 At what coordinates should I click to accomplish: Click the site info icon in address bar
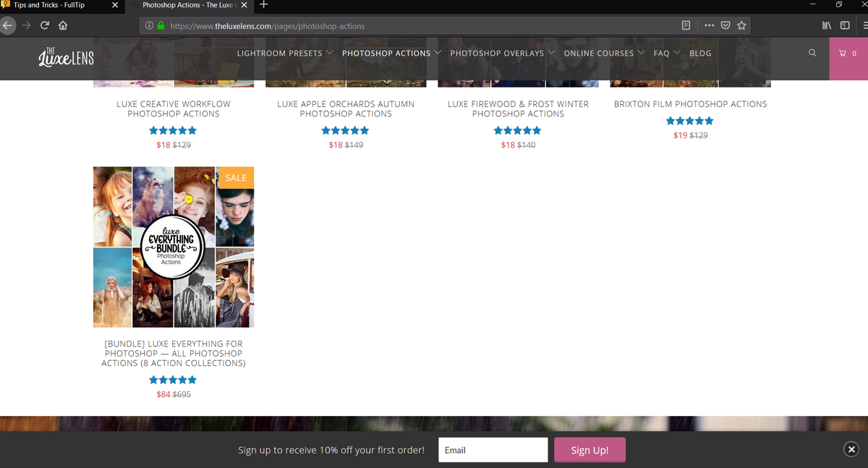pos(149,25)
